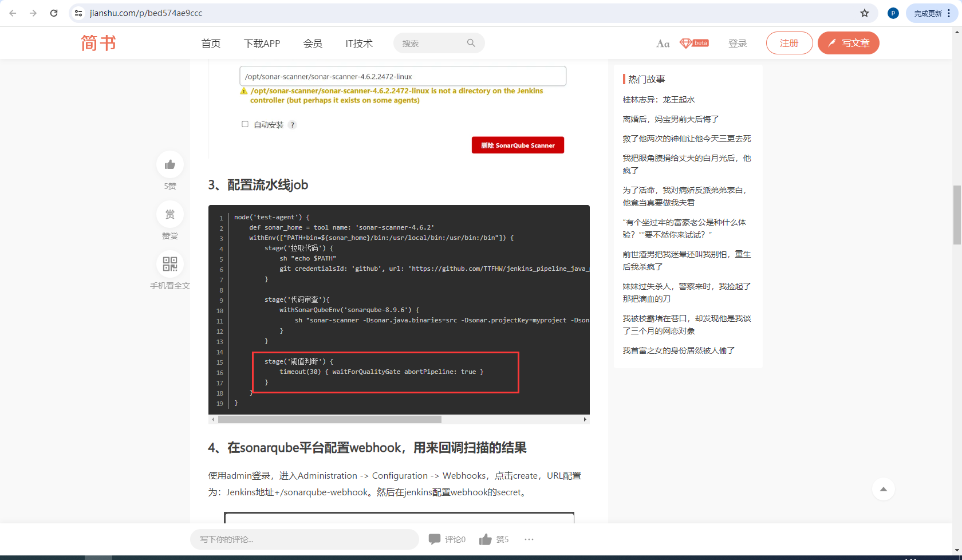Click the 自动安装 help question mark
The image size is (962, 560).
point(292,125)
